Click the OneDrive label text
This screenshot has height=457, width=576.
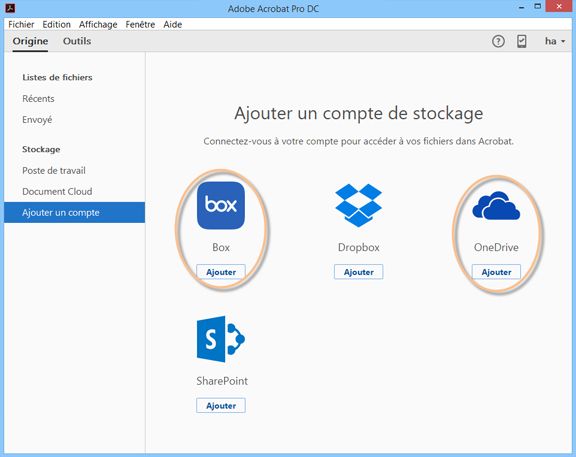coord(496,247)
